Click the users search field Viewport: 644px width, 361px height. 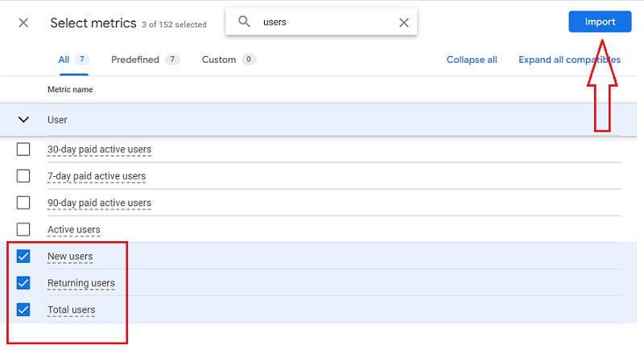click(x=321, y=22)
